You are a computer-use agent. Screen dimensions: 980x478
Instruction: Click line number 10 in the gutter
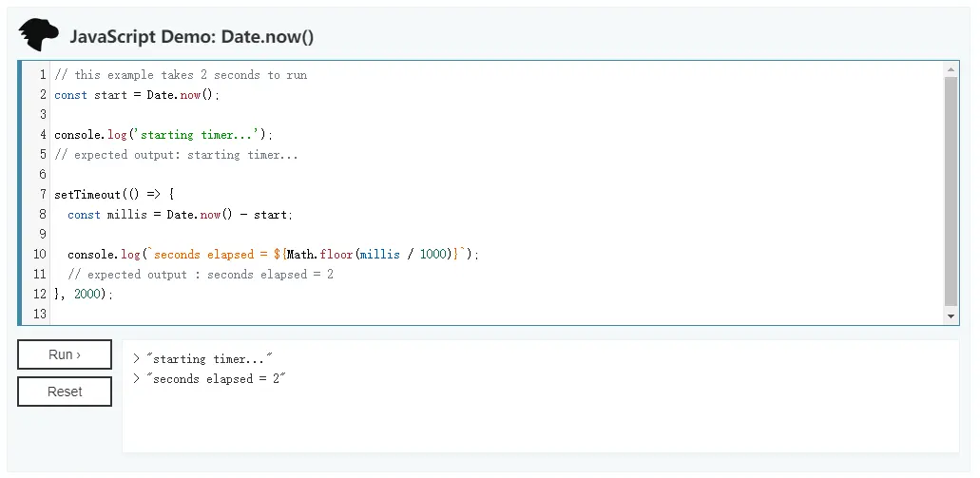coord(40,255)
